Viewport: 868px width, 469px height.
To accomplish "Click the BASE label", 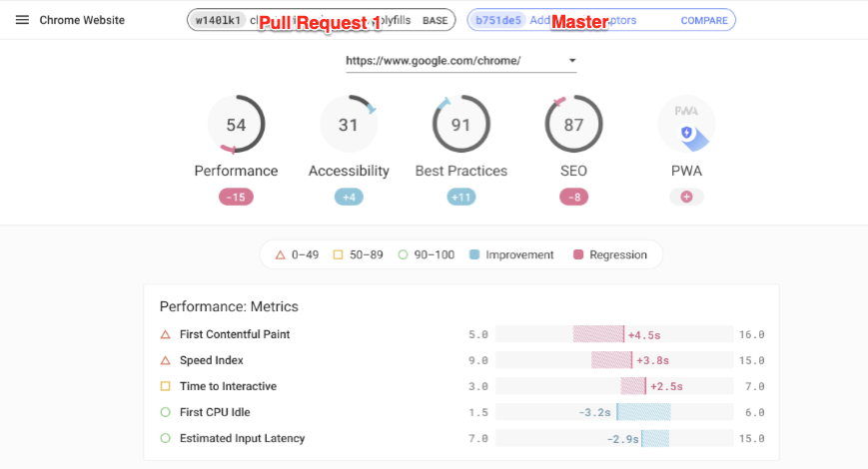I will point(435,21).
